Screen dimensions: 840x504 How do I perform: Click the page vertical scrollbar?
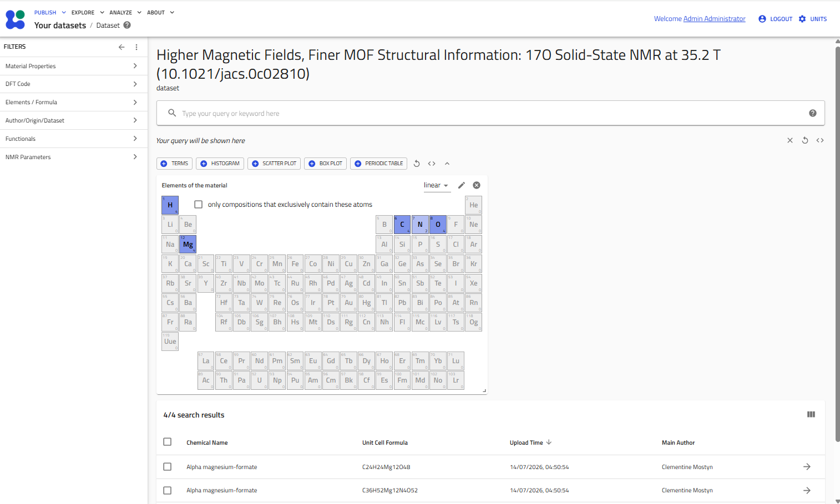pos(837,244)
